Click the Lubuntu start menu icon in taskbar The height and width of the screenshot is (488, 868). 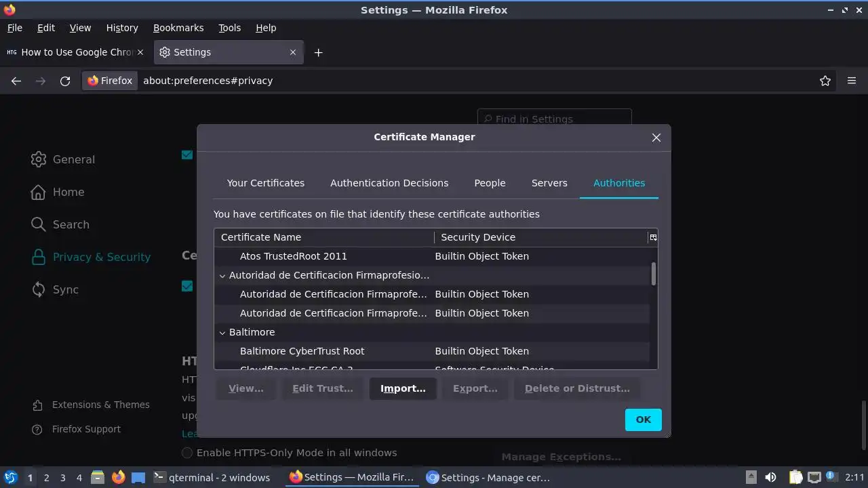[x=11, y=477]
